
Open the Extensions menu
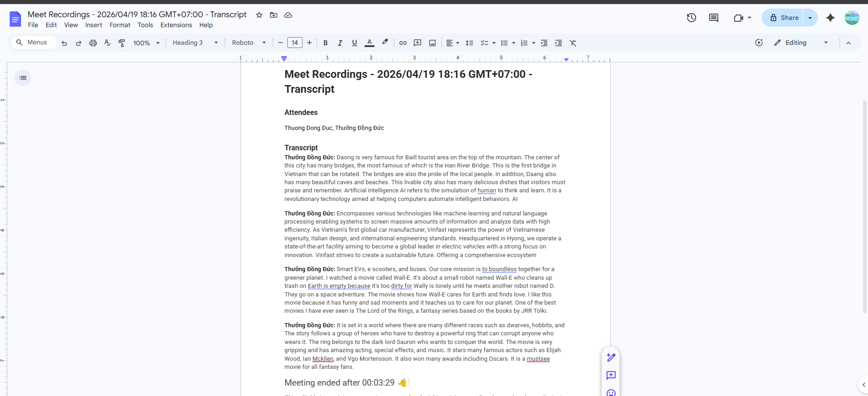coord(176,25)
